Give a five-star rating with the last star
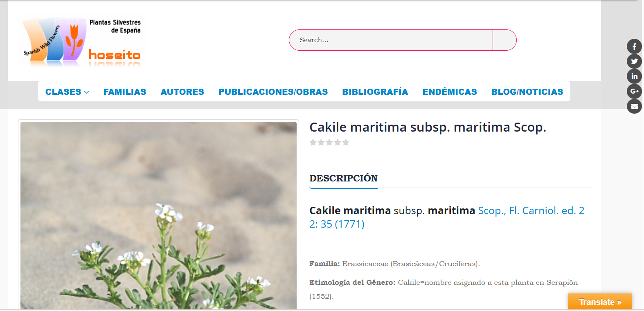The image size is (644, 311). pos(346,142)
